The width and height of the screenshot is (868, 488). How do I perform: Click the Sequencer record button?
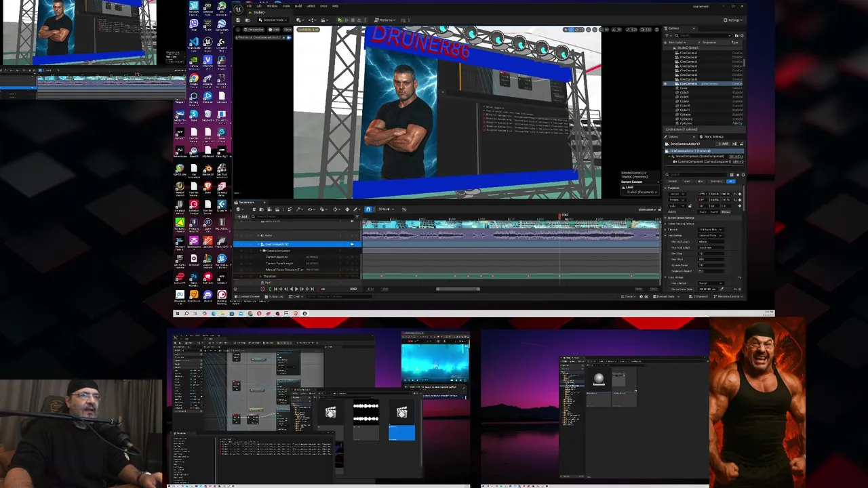point(262,289)
